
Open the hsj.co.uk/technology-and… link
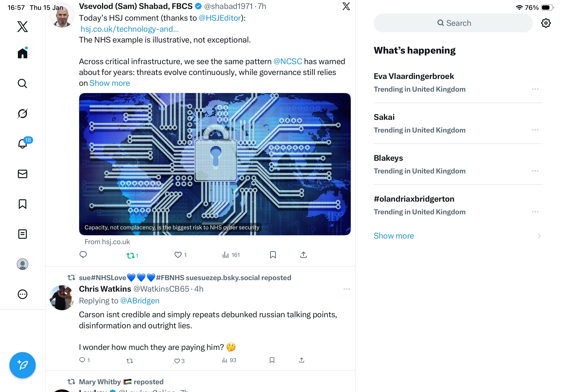129,29
